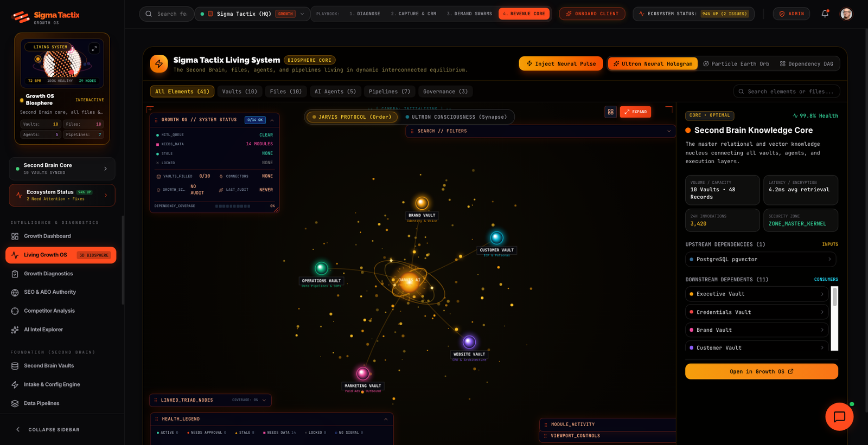Click the Open in Growth OS button
Viewport: 868px width, 445px height.
pos(761,371)
